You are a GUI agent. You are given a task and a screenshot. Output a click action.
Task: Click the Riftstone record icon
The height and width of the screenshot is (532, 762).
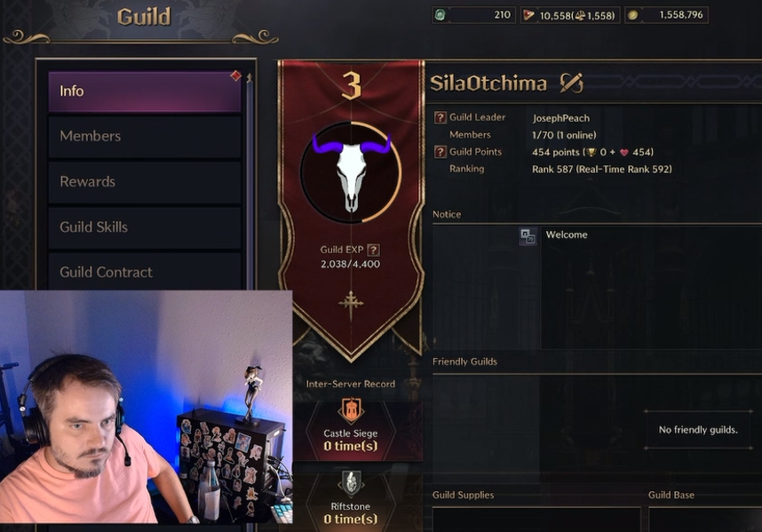tap(351, 483)
